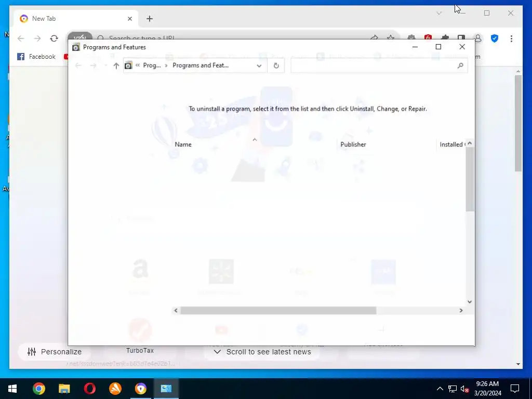Screen dimensions: 532x399
Task: Click the browser page scrollbar thumb
Action: (518, 123)
